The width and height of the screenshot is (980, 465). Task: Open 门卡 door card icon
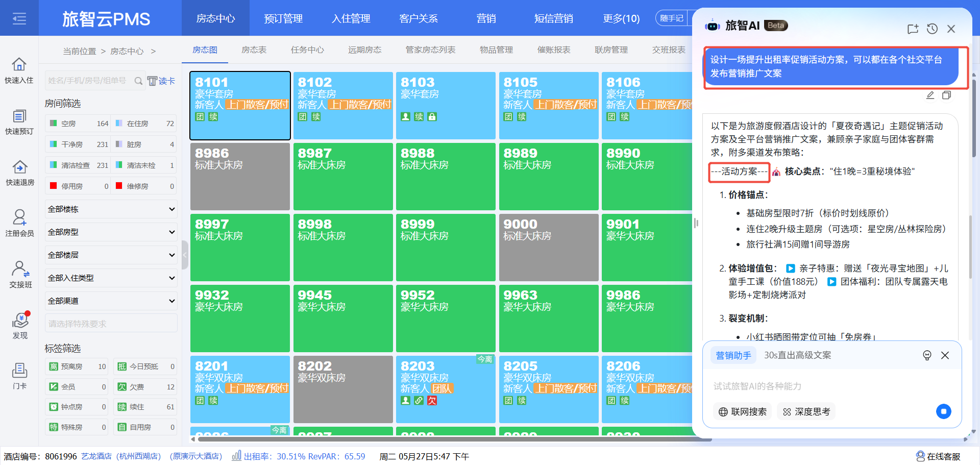click(19, 377)
